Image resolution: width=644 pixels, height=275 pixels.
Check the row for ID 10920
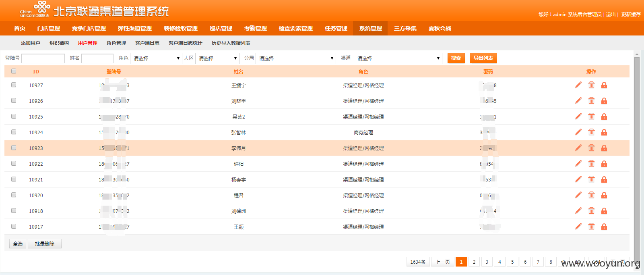point(14,195)
